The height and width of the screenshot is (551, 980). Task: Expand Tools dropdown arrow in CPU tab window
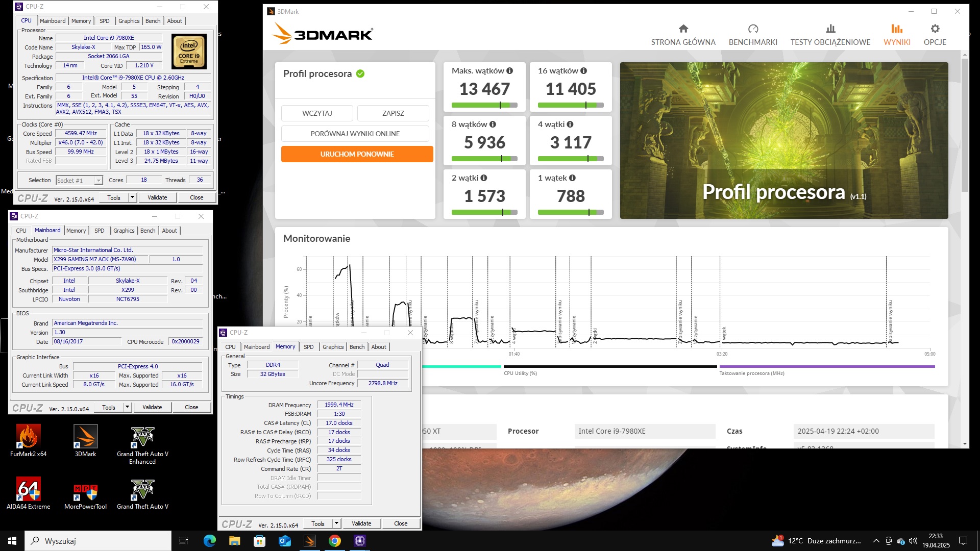click(132, 197)
